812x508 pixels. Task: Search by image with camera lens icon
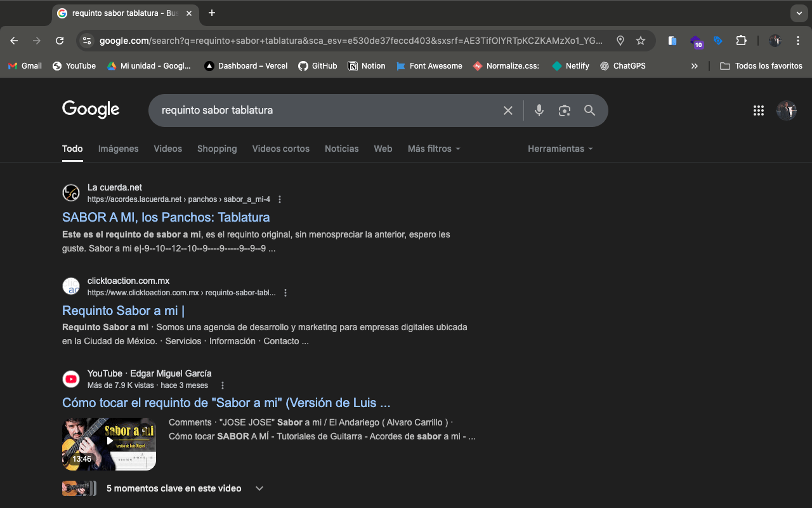click(565, 110)
